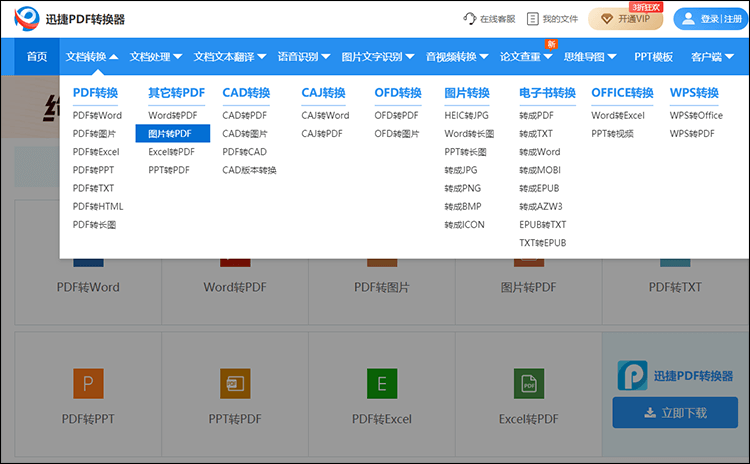750x464 pixels.
Task: Select WPS转PDF menu entry
Action: click(692, 133)
